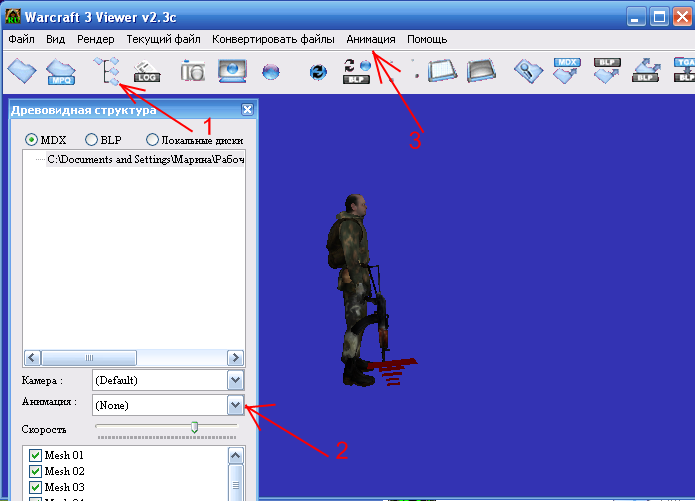
Task: Minimize the Warcraft 3 Viewer window
Action: tap(636, 17)
